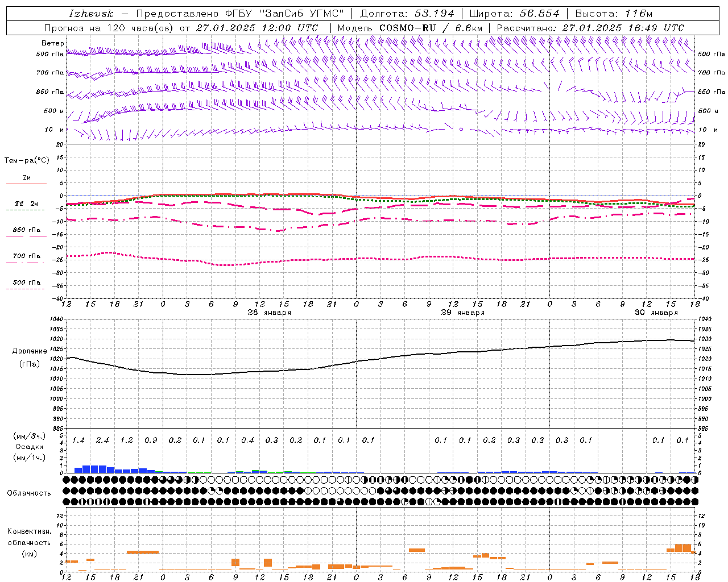Click the 29 января date label
This screenshot has width=728, height=582.
coord(462,313)
